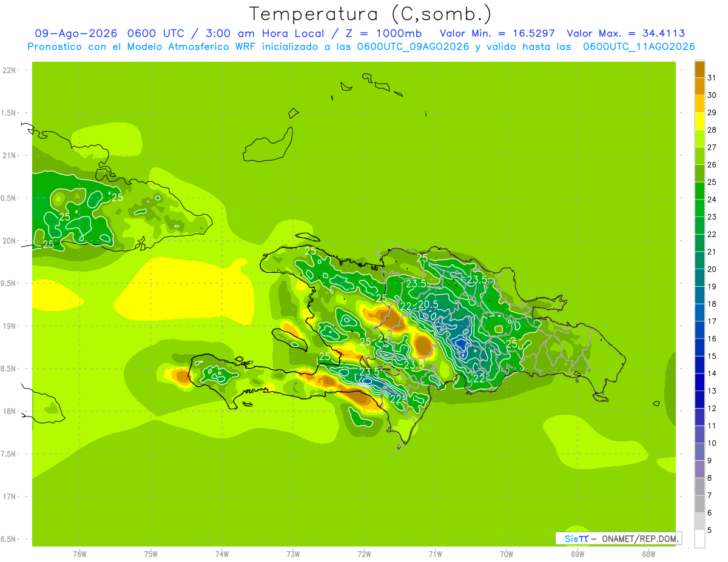Click the 75W longitude axis label
The image size is (728, 562).
coord(151,554)
